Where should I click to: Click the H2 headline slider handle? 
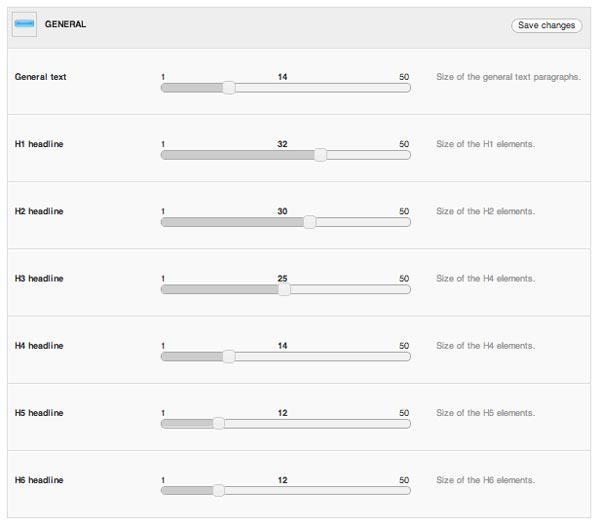click(310, 222)
